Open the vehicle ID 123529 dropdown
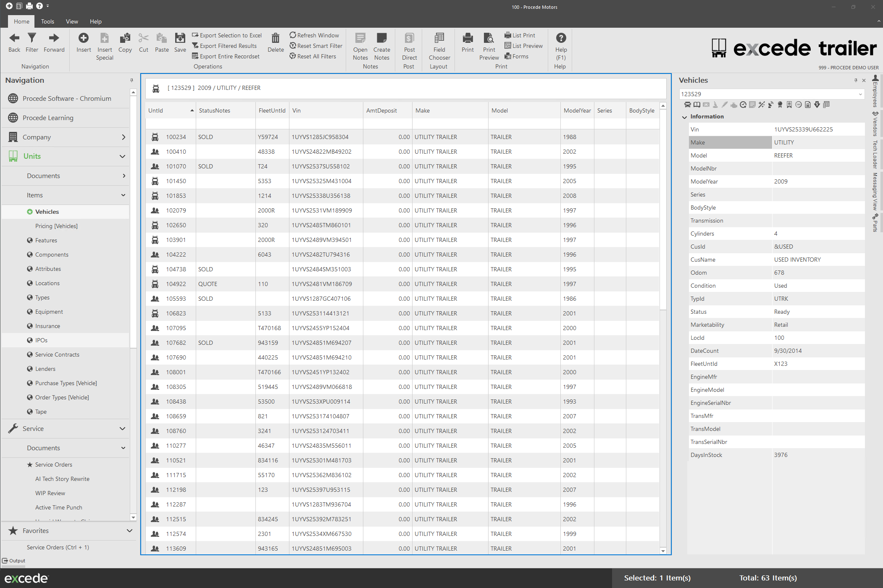The width and height of the screenshot is (883, 588). [x=860, y=94]
